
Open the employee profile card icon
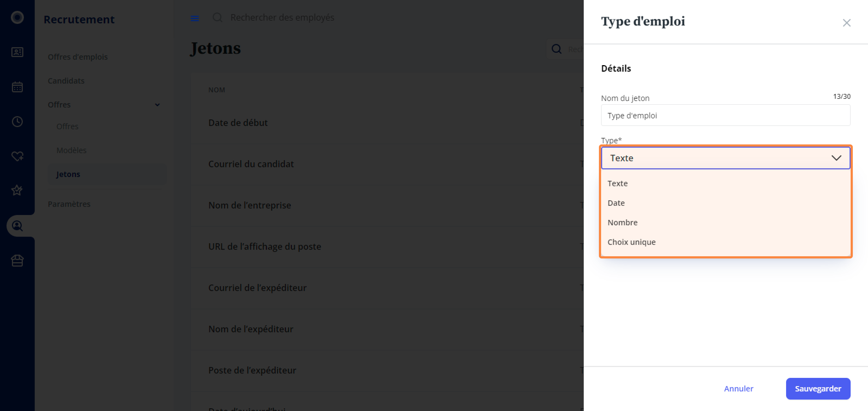coord(17,52)
